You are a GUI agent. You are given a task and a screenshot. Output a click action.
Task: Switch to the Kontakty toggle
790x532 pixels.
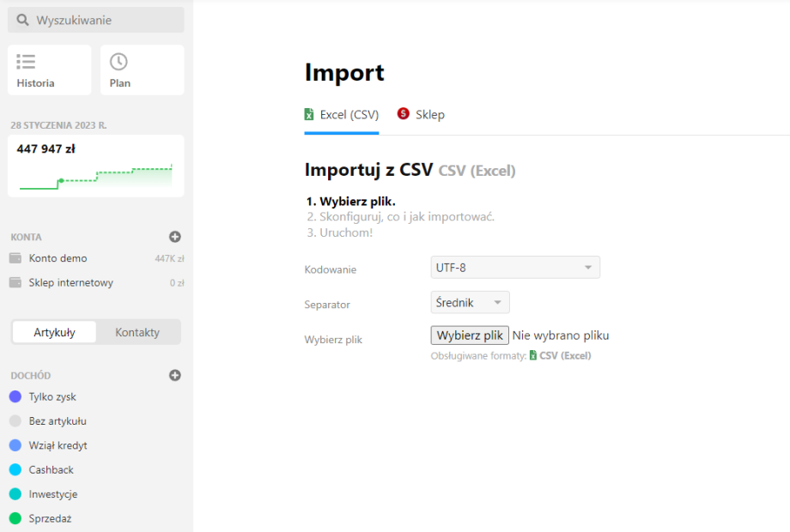pyautogui.click(x=137, y=332)
